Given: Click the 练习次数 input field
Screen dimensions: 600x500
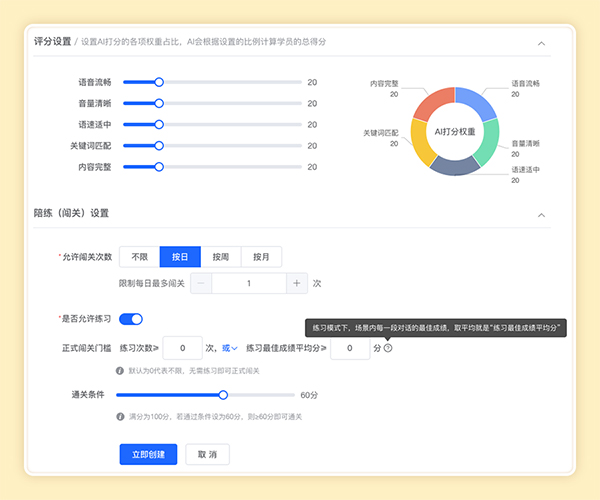Looking at the screenshot, I should (x=182, y=348).
